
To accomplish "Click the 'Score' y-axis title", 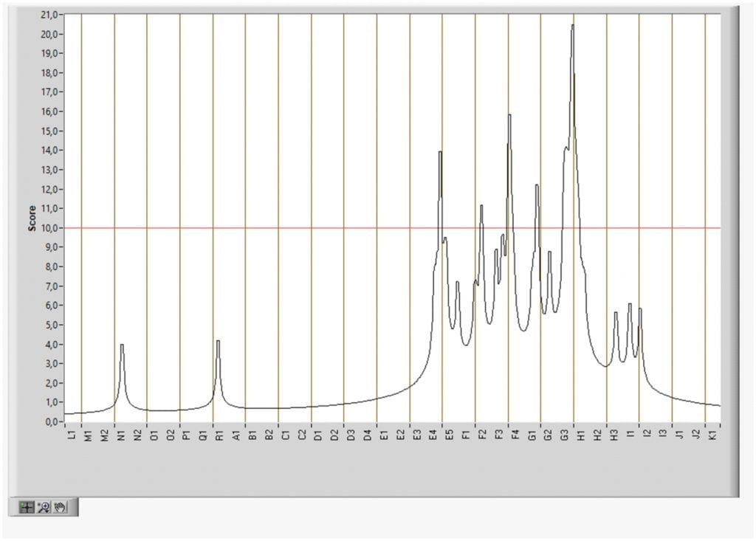I will 32,218.
